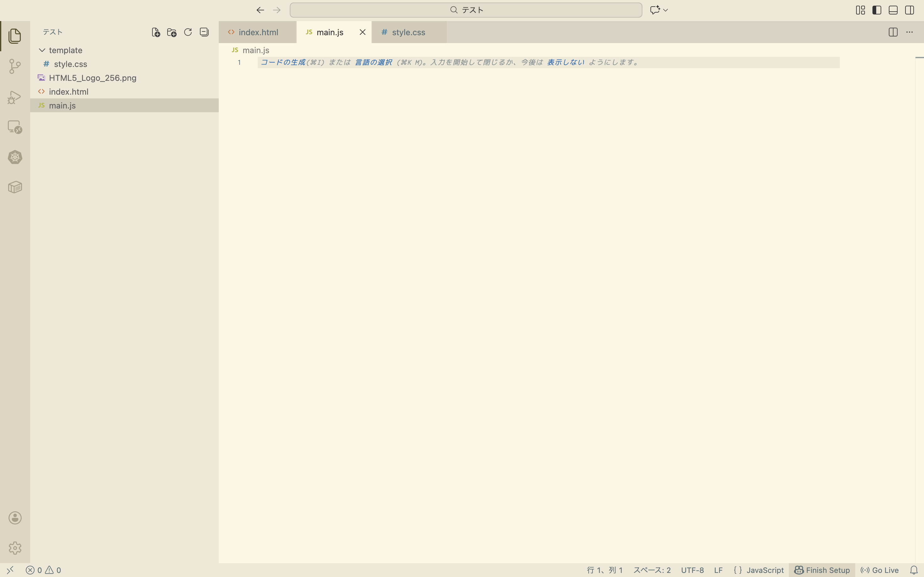Image resolution: width=924 pixels, height=577 pixels.
Task: Toggle the bottom panel visibility
Action: click(893, 10)
